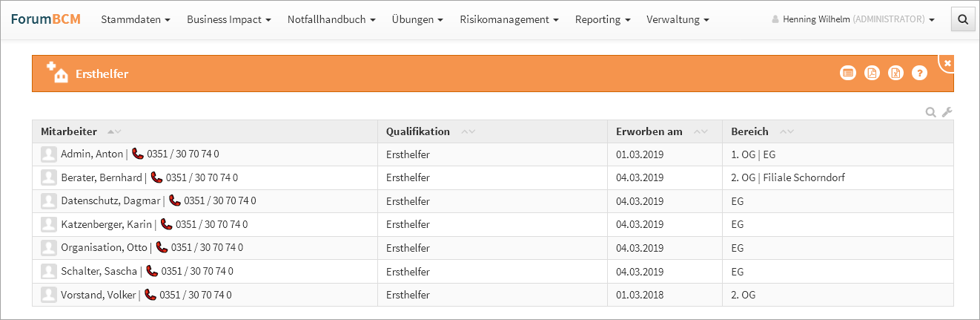Viewport: 980px width, 320px height.
Task: Open table settings wrench icon
Action: (x=947, y=112)
